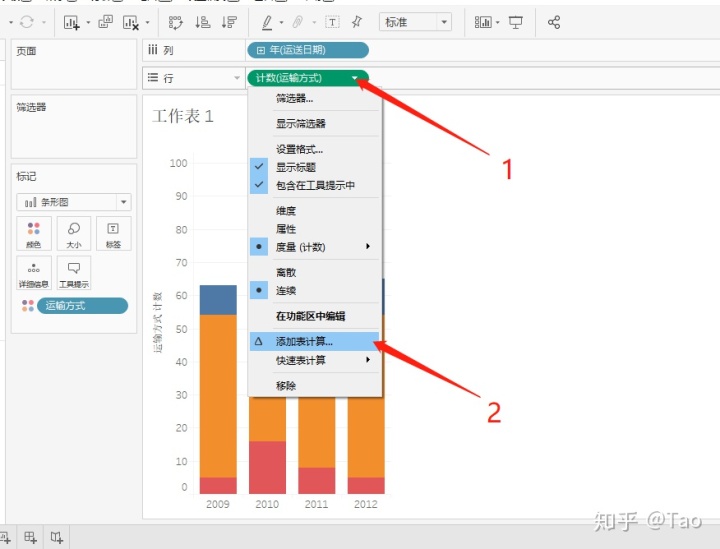
Task: Clear the sheet with chart-X icon
Action: pos(130,22)
